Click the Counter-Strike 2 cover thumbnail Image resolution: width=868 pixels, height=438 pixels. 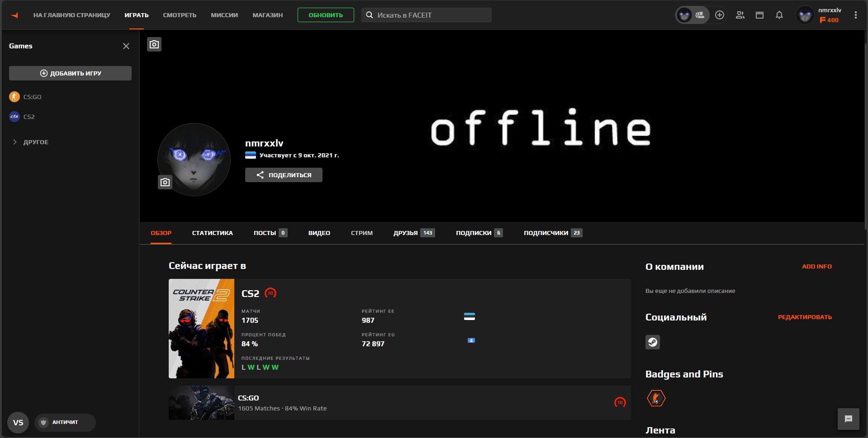pos(201,329)
